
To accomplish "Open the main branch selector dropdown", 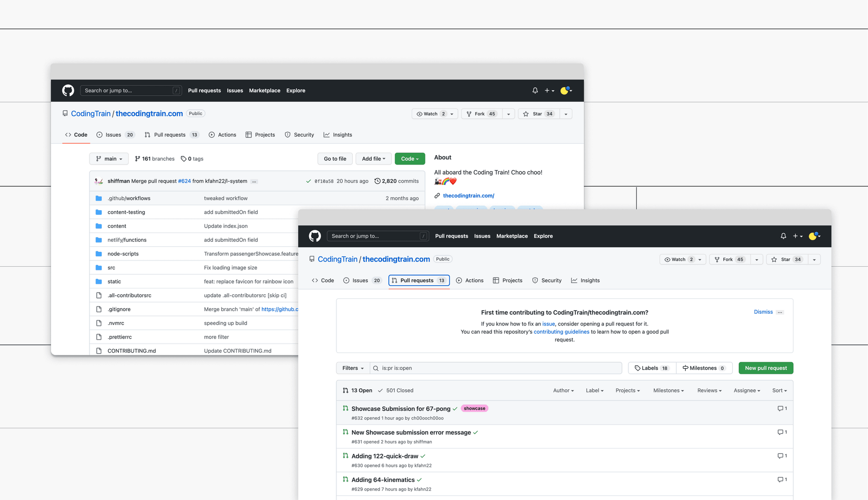I will (109, 159).
